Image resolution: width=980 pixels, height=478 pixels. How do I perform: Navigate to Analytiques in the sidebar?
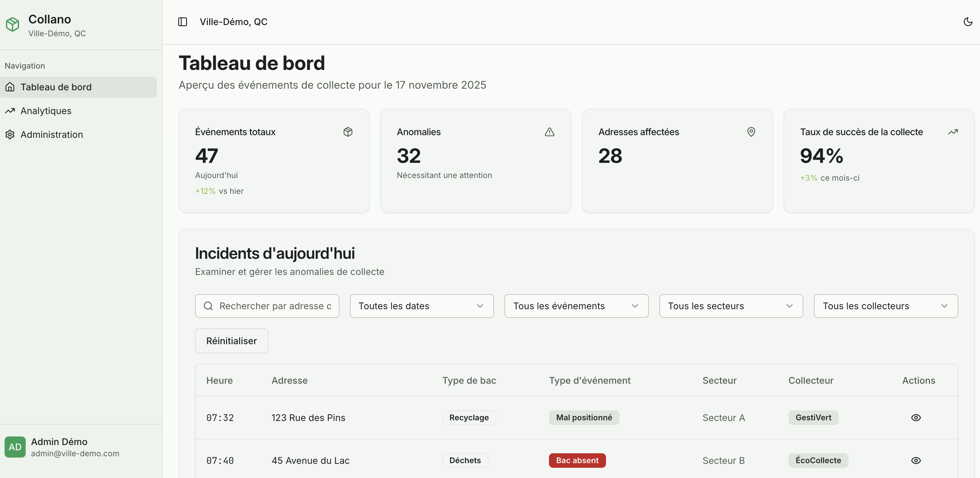point(46,111)
